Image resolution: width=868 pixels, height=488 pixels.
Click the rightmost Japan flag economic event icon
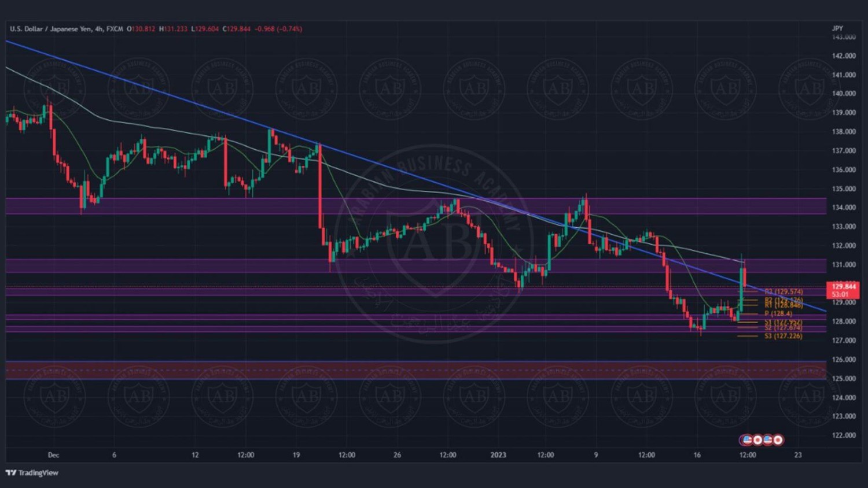(778, 440)
